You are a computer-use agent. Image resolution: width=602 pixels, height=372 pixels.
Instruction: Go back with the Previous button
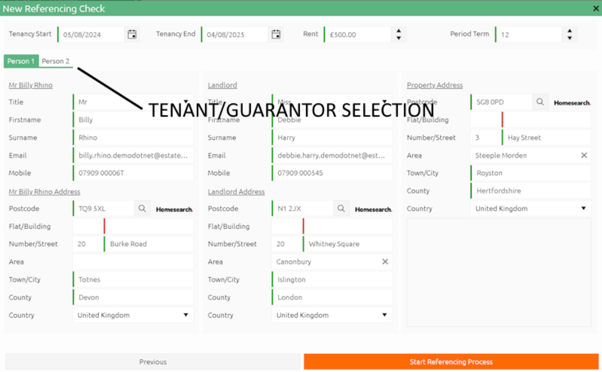153,362
